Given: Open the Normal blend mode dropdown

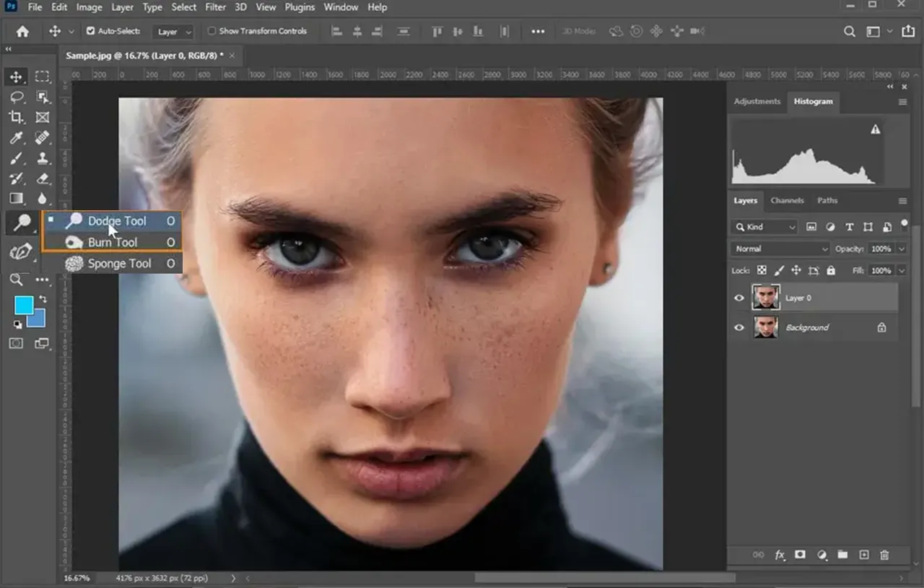Looking at the screenshot, I should click(780, 248).
